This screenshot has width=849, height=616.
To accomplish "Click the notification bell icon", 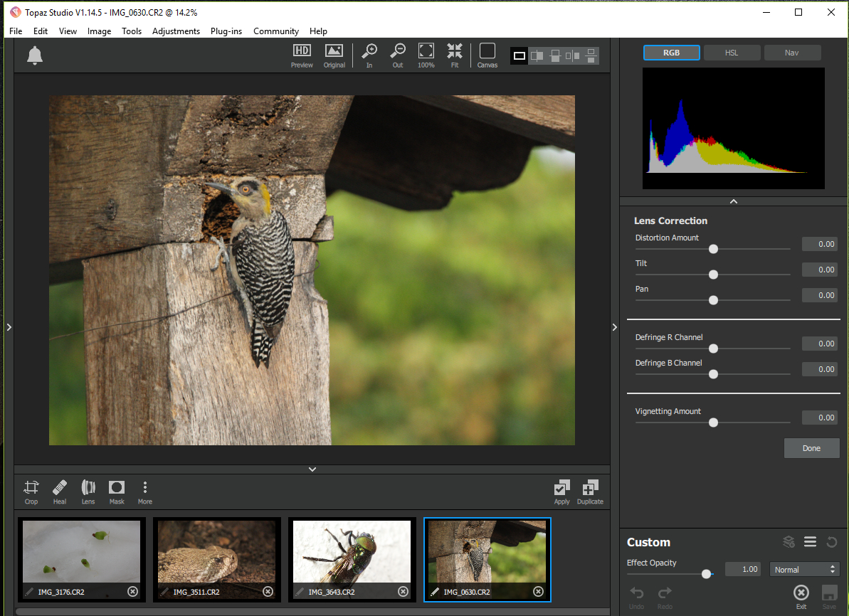I will click(35, 55).
